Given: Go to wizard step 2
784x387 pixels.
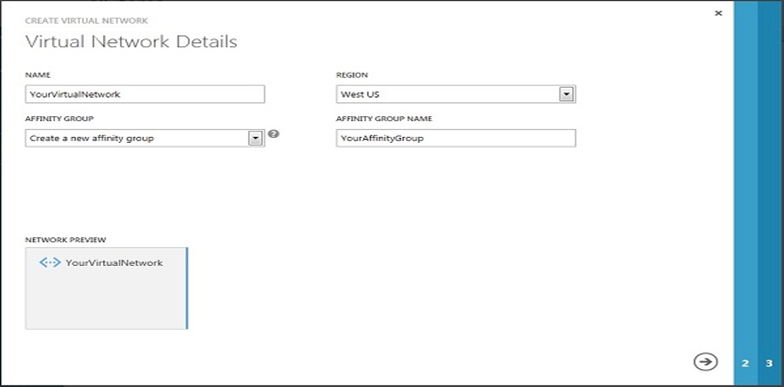Looking at the screenshot, I should [746, 364].
